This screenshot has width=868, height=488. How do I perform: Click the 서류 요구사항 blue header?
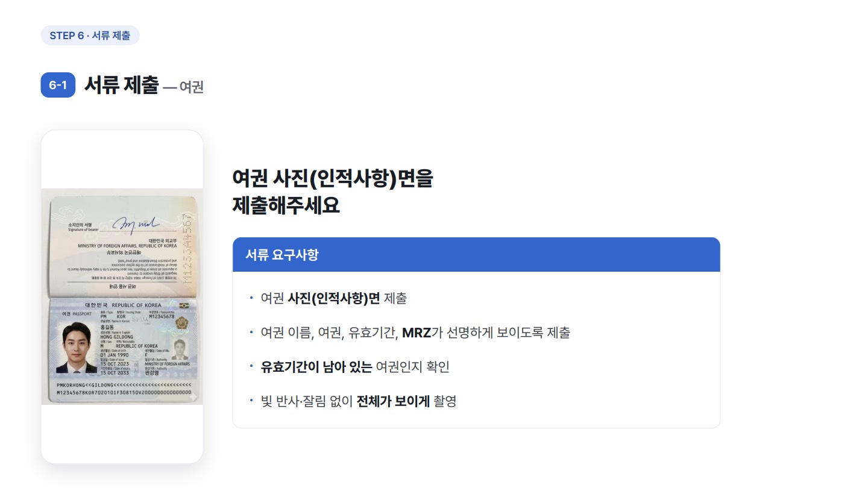click(x=476, y=254)
